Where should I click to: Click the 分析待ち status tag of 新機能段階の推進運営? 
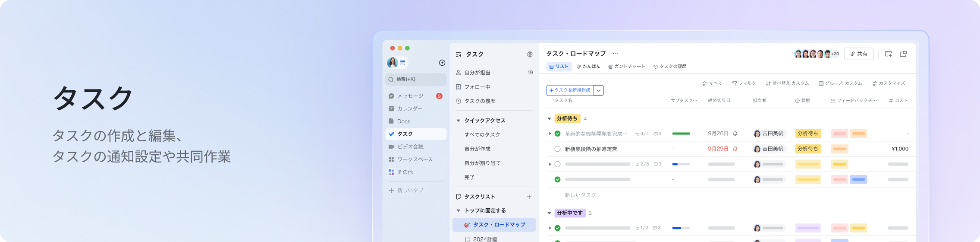[808, 149]
